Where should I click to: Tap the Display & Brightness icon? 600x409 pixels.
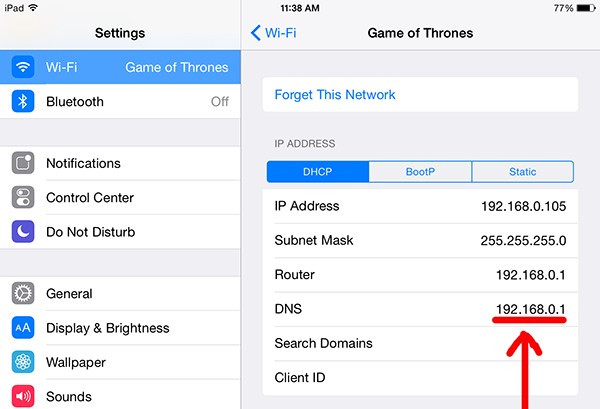coord(23,328)
